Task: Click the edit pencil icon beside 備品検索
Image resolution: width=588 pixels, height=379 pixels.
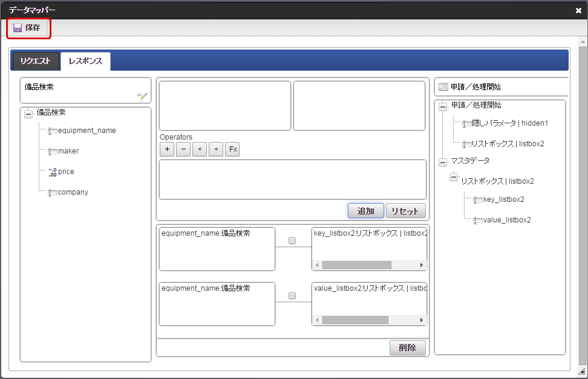Action: 142,96
